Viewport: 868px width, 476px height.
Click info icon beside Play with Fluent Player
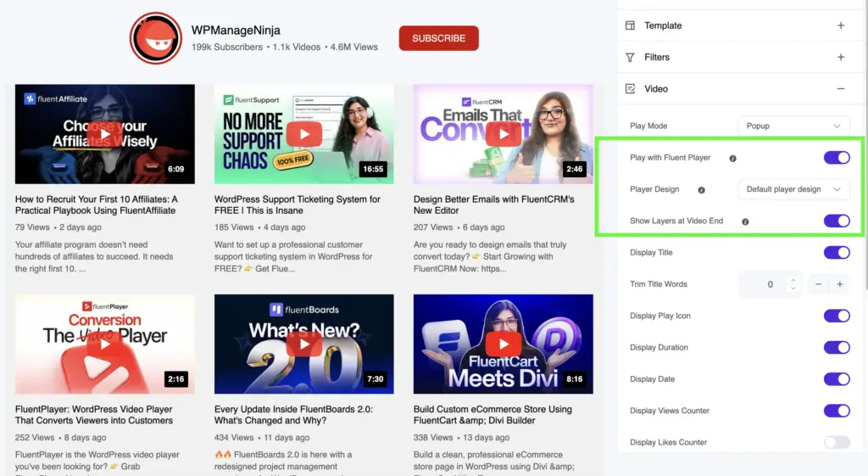pyautogui.click(x=733, y=159)
